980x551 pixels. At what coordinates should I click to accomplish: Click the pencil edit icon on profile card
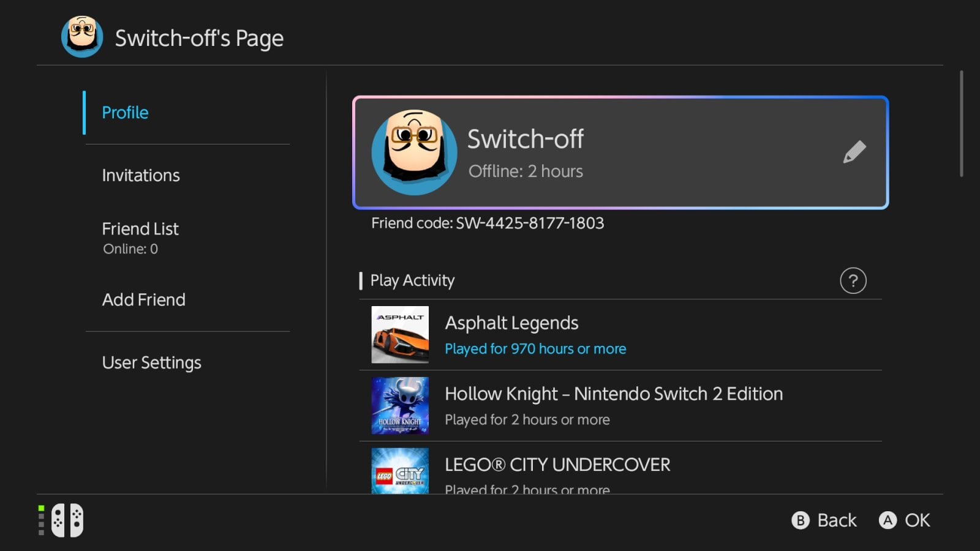click(854, 152)
